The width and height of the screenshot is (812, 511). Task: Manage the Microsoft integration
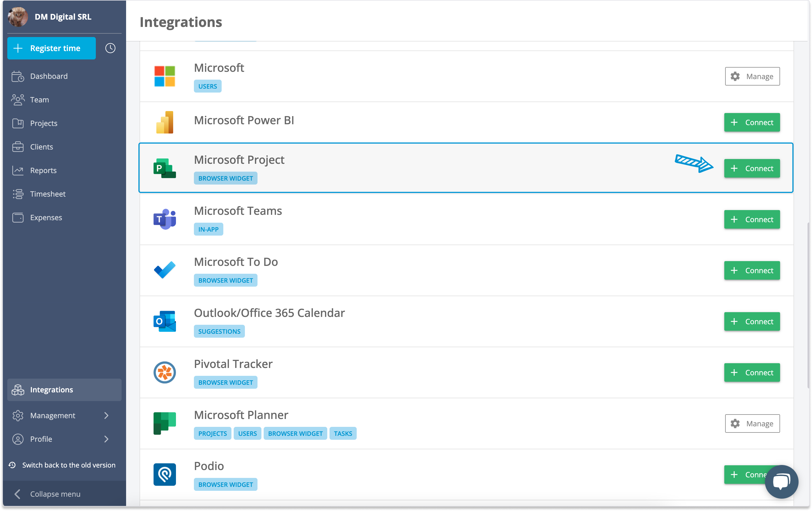(x=752, y=76)
